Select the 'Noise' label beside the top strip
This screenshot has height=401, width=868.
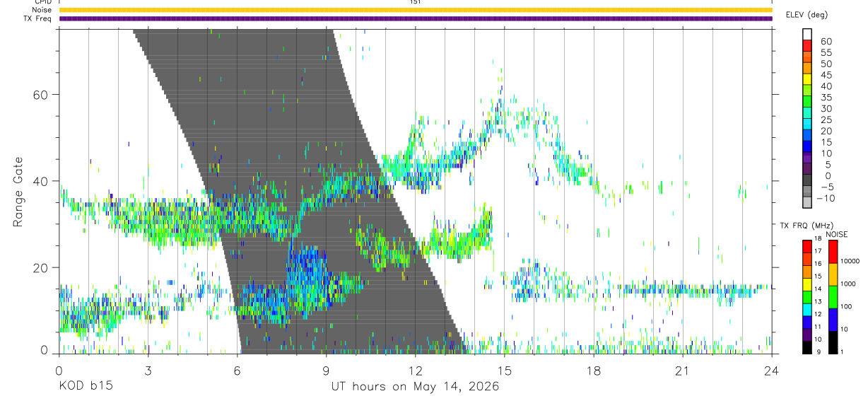pyautogui.click(x=42, y=10)
